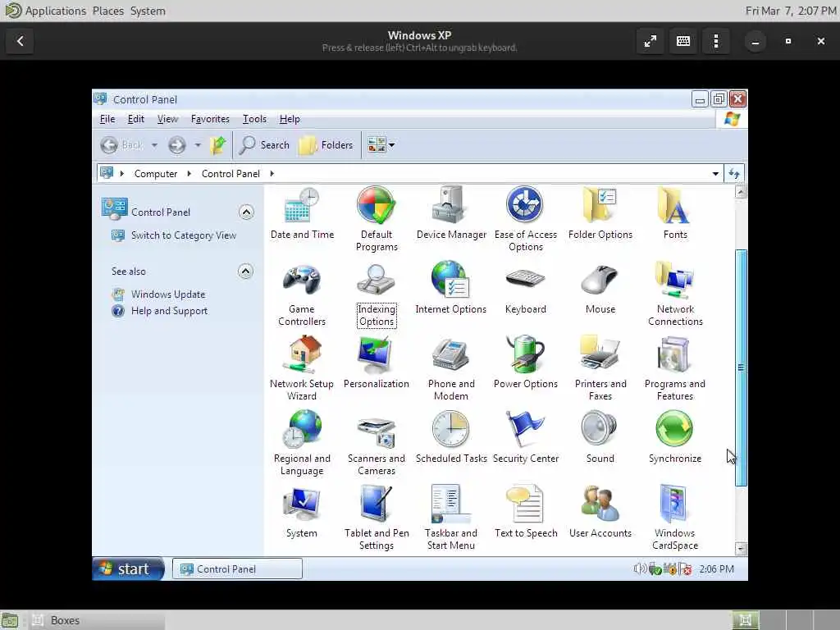Screen dimensions: 840x630
Task: Open Default Programs
Action: 377,219
